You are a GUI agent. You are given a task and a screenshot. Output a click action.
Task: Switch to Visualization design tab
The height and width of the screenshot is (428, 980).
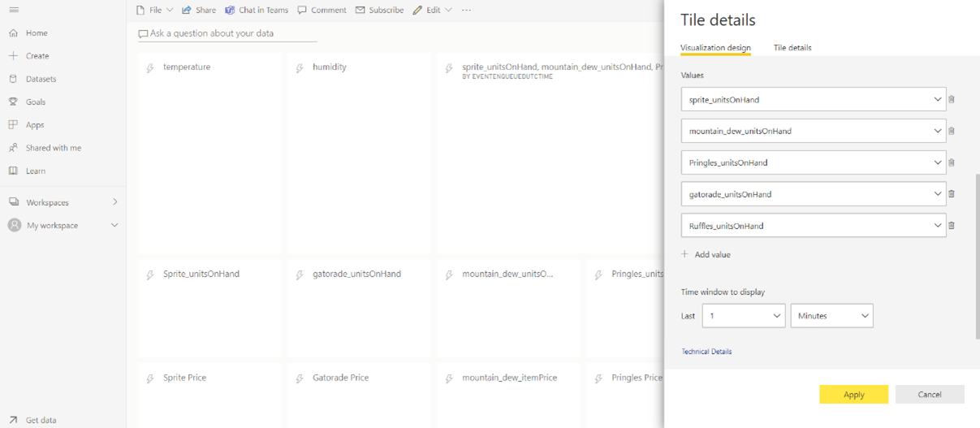pos(715,48)
